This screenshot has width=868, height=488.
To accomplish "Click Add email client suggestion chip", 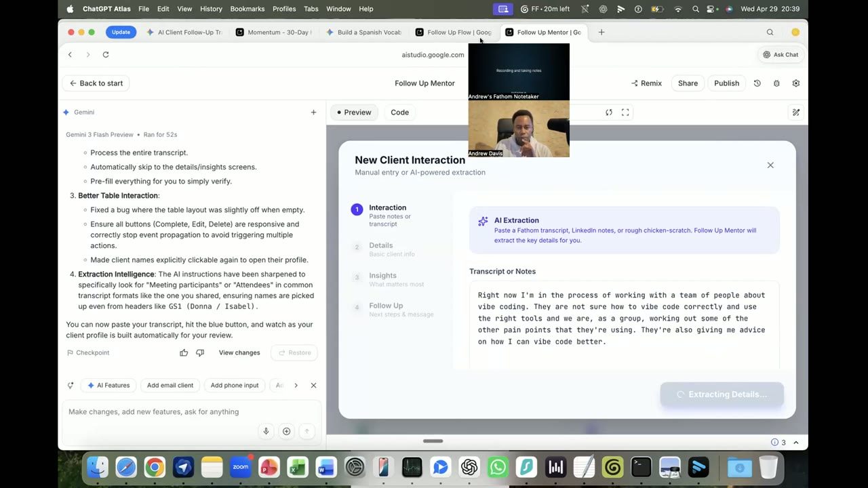I will coord(170,385).
